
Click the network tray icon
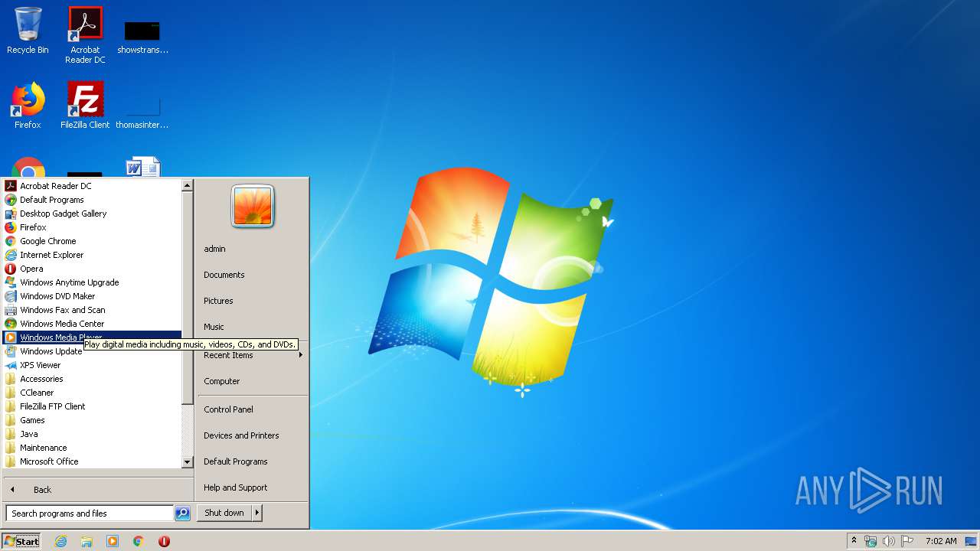pos(871,541)
